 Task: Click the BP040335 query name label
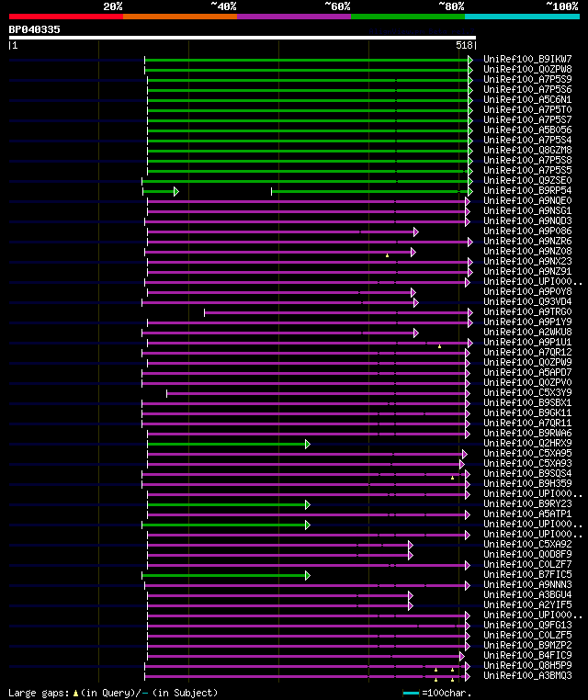(x=34, y=29)
